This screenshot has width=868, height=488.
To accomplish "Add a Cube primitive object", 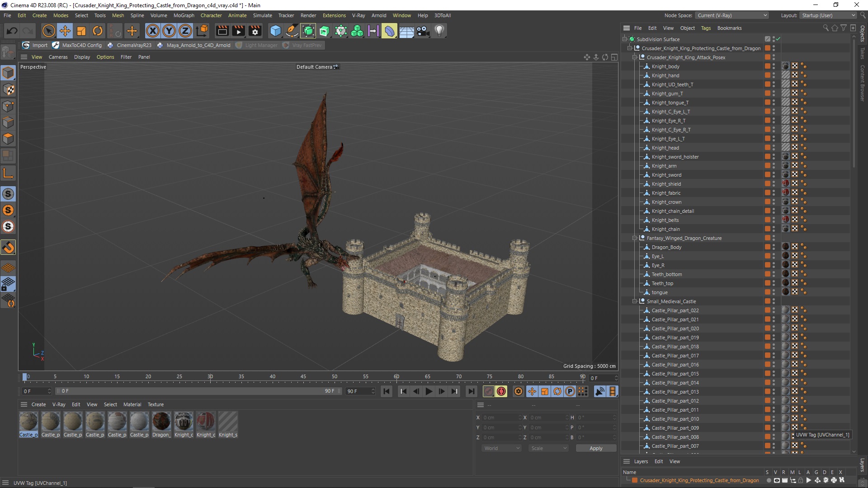I will point(275,31).
